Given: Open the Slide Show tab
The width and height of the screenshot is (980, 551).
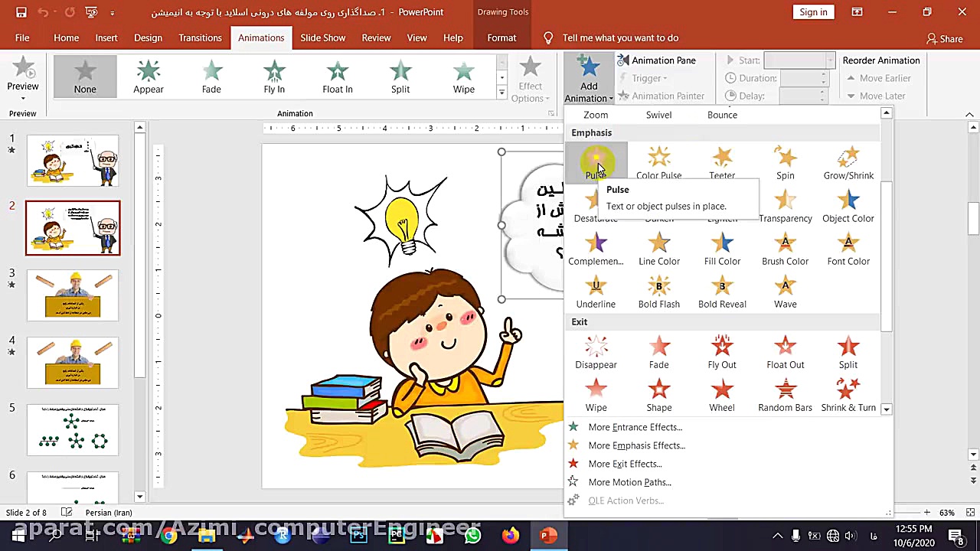Looking at the screenshot, I should (x=322, y=37).
